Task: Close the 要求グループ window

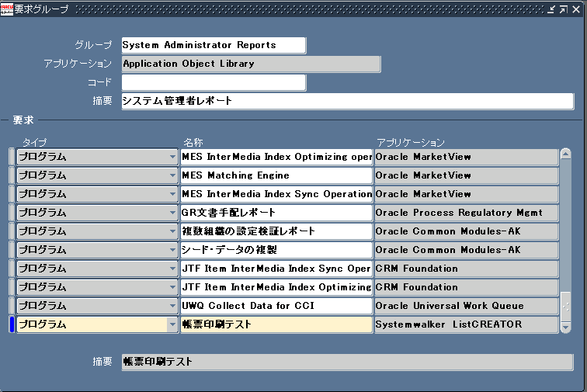Action: (576, 9)
